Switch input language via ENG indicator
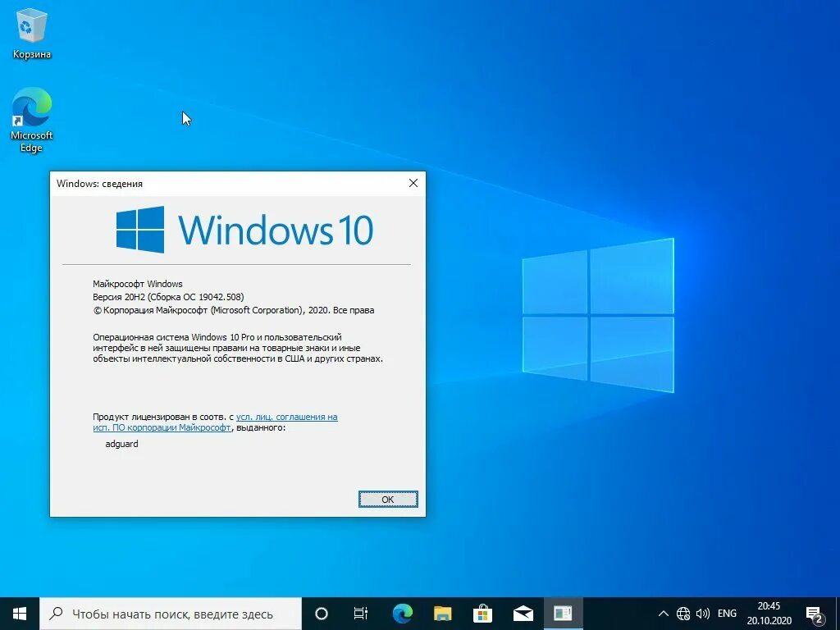Image resolution: width=840 pixels, height=630 pixels. tap(727, 614)
